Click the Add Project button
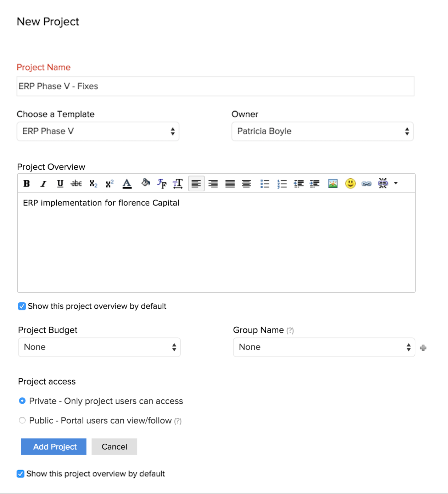 54,447
